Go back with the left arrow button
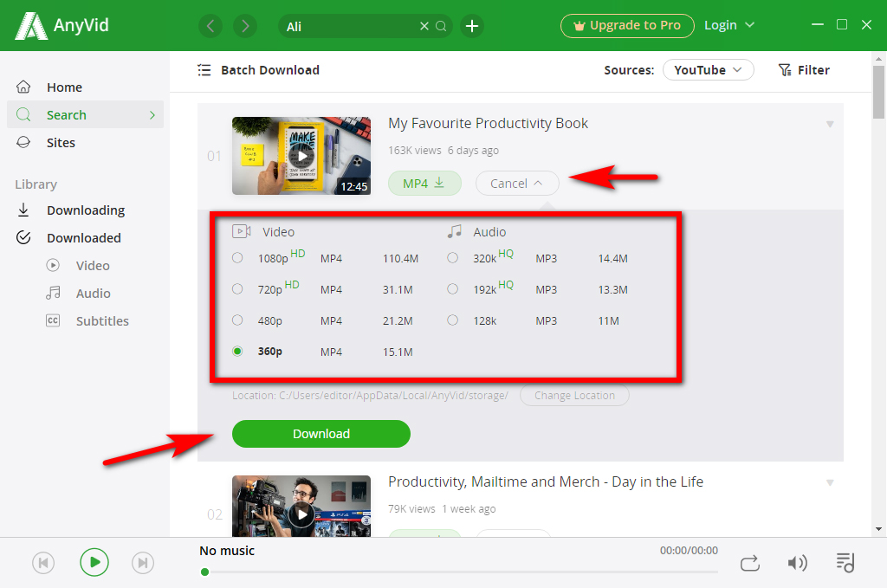Screen dimensions: 887x588 pyautogui.click(x=210, y=26)
